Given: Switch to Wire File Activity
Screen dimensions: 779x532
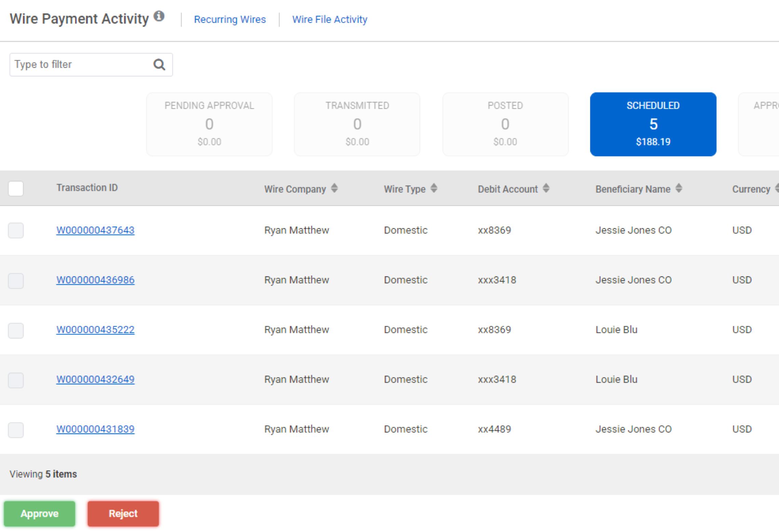Looking at the screenshot, I should [329, 19].
